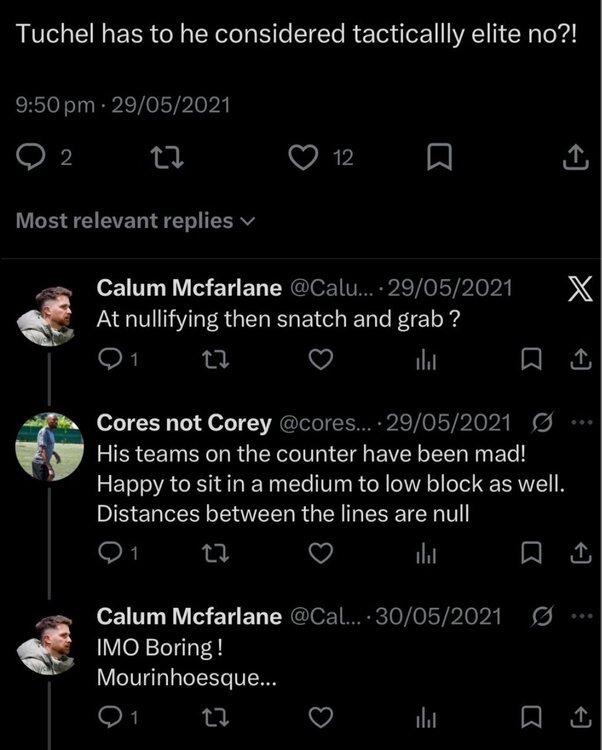The image size is (602, 750).
Task: Open more options on Cores not Corey reply
Action: (x=582, y=422)
